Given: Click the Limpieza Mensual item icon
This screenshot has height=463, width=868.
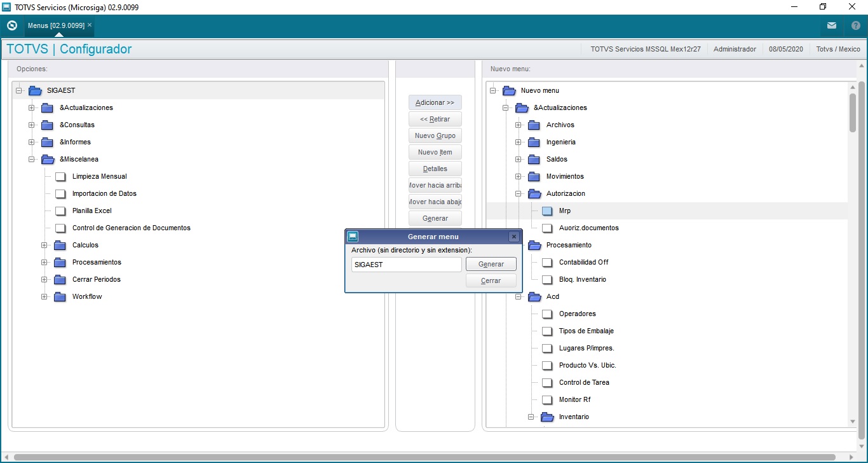Looking at the screenshot, I should pyautogui.click(x=60, y=176).
